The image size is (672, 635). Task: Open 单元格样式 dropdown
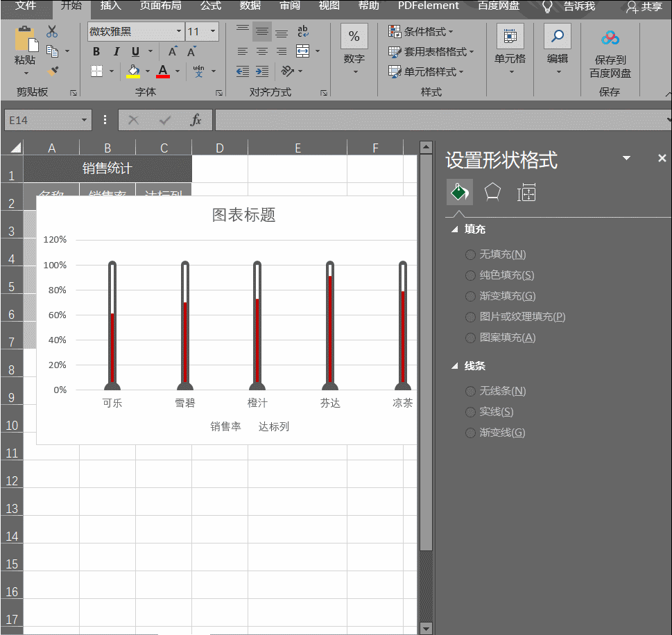tap(426, 71)
